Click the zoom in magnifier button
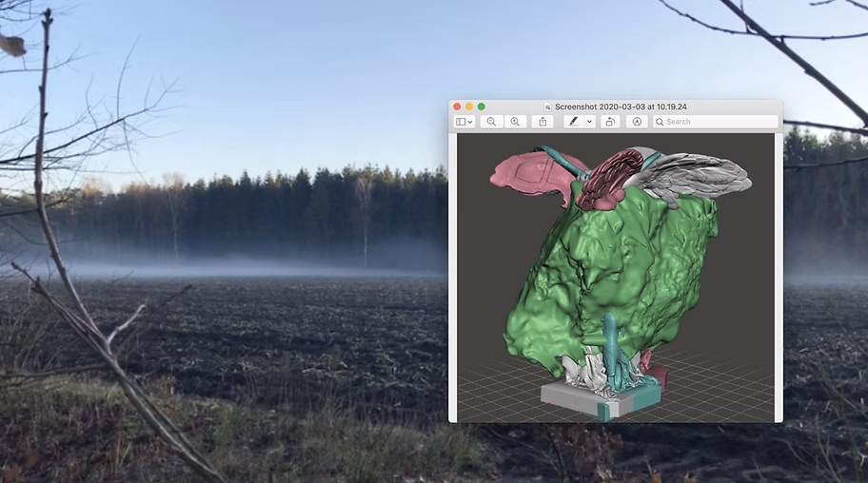868x483 pixels. point(515,122)
